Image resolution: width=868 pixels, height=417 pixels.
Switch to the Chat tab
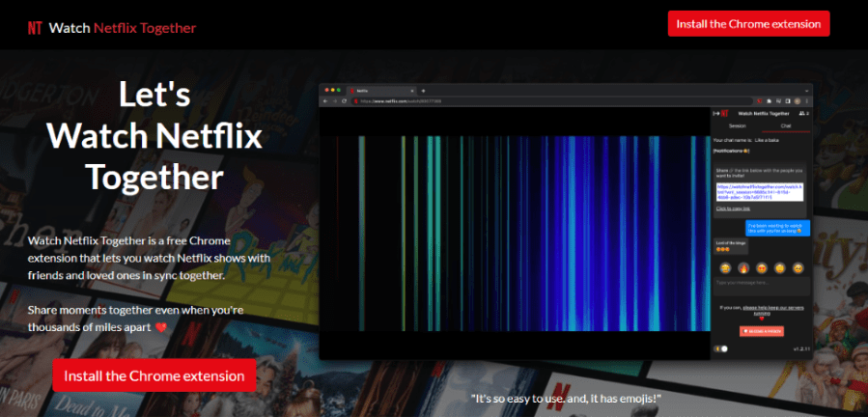coord(786,125)
